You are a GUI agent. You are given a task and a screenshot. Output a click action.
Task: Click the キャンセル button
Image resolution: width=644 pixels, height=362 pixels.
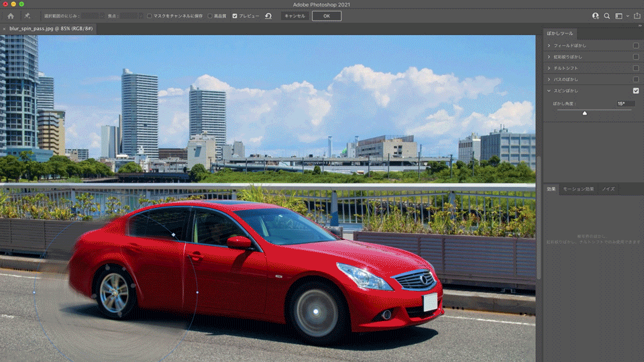coord(295,16)
